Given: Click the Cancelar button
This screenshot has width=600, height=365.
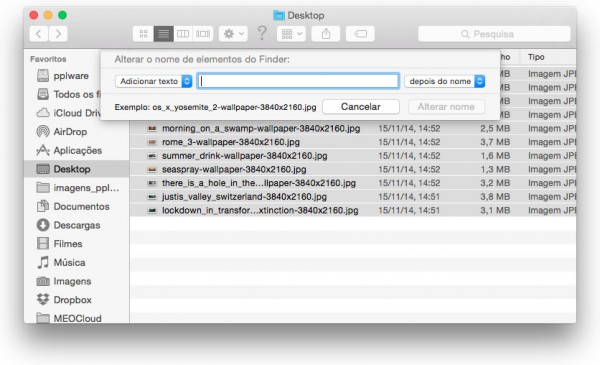Looking at the screenshot, I should coord(361,107).
